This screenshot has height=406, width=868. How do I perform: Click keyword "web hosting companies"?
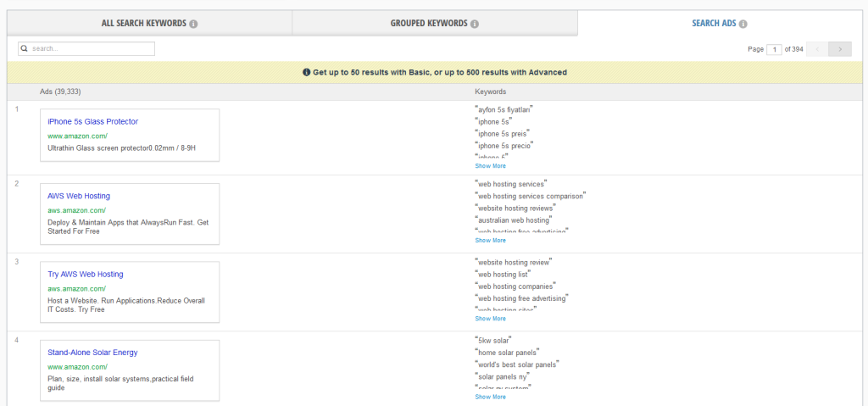515,286
